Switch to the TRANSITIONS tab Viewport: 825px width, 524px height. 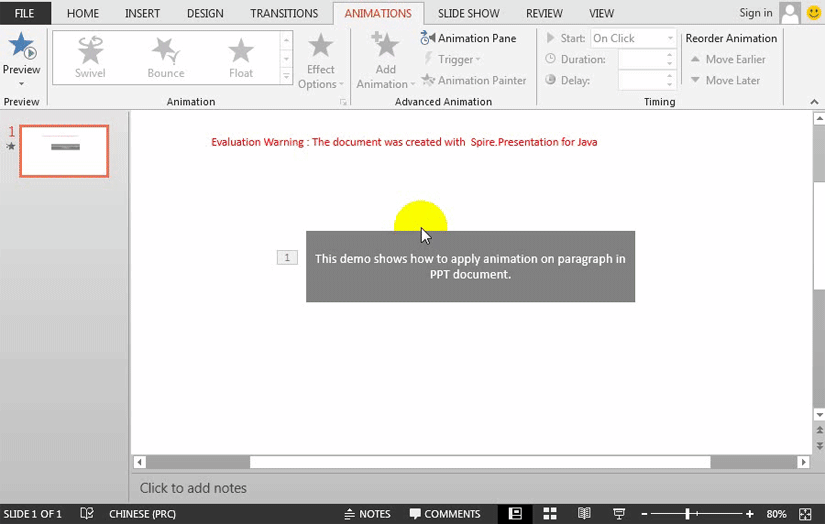[x=284, y=13]
